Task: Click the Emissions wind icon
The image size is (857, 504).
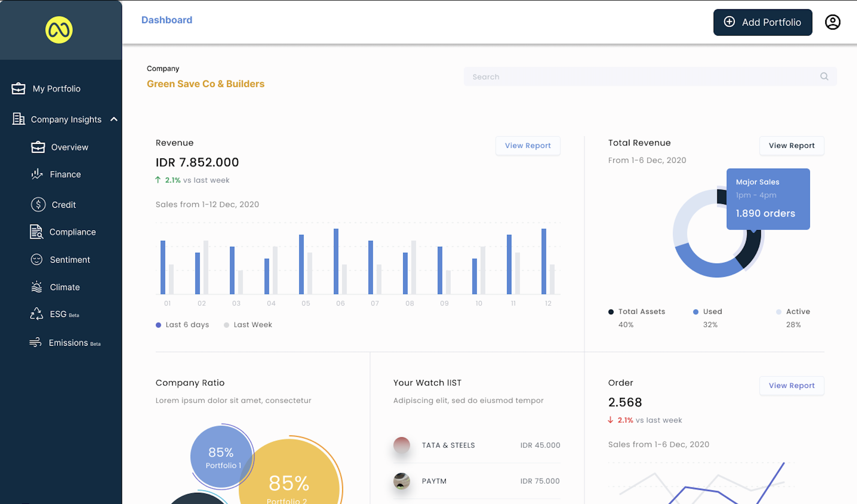Action: coord(35,342)
